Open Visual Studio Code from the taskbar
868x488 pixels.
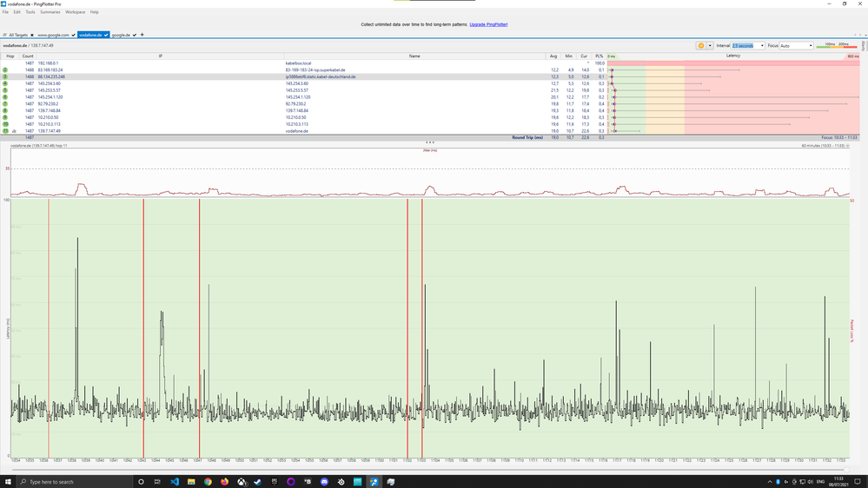pos(174,481)
